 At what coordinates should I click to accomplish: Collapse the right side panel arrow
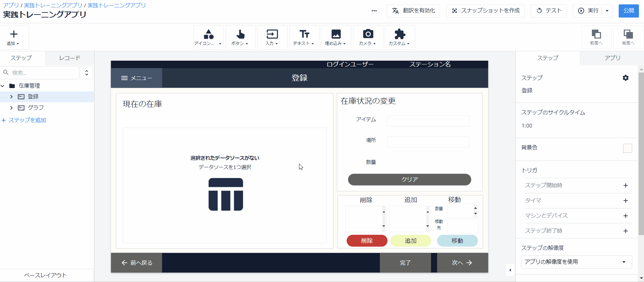(510, 270)
